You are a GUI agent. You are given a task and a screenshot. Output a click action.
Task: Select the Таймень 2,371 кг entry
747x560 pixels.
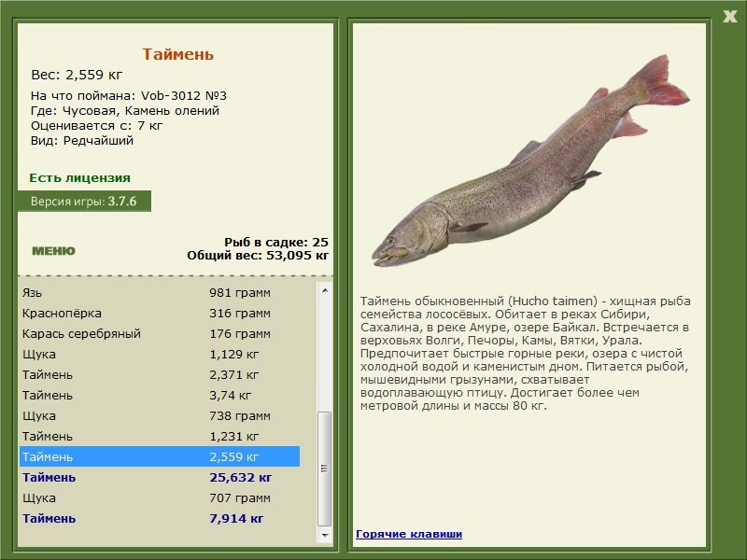160,375
